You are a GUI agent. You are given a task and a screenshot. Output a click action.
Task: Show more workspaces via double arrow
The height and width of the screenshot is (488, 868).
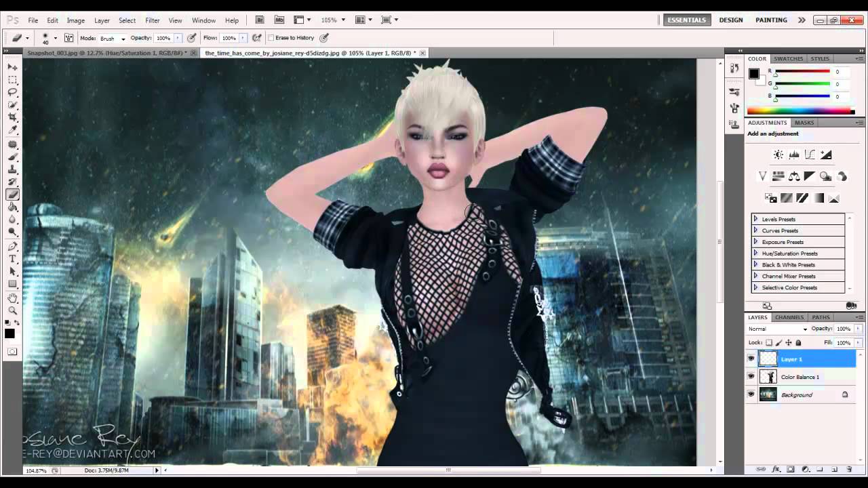(802, 20)
